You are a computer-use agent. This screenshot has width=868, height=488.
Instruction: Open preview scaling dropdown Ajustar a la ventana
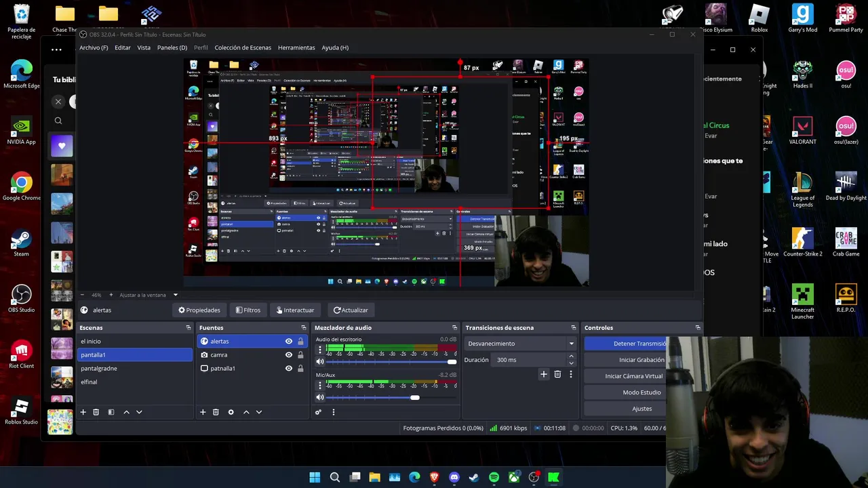(149, 295)
